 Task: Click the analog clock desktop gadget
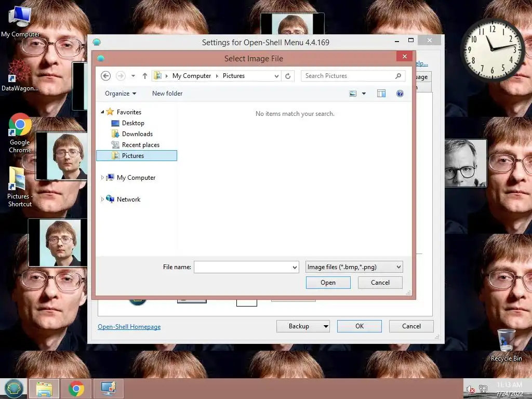(492, 49)
